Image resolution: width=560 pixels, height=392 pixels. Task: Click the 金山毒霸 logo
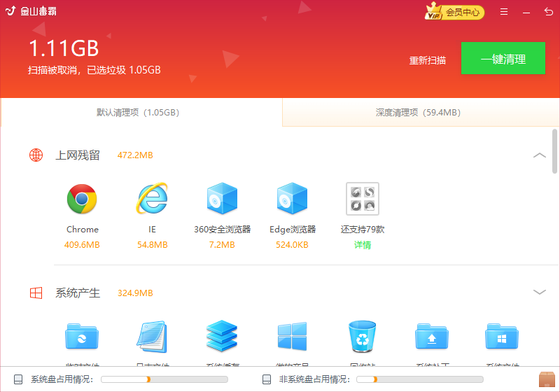tap(31, 11)
